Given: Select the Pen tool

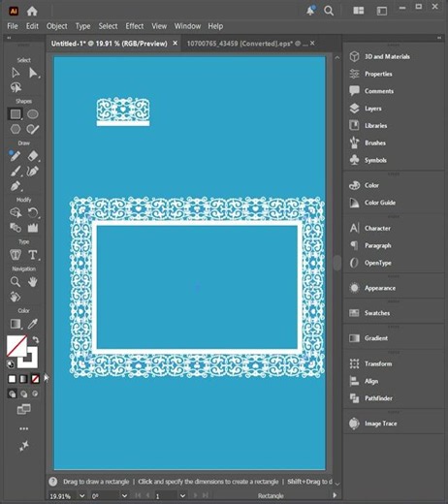Looking at the screenshot, I should tap(16, 186).
